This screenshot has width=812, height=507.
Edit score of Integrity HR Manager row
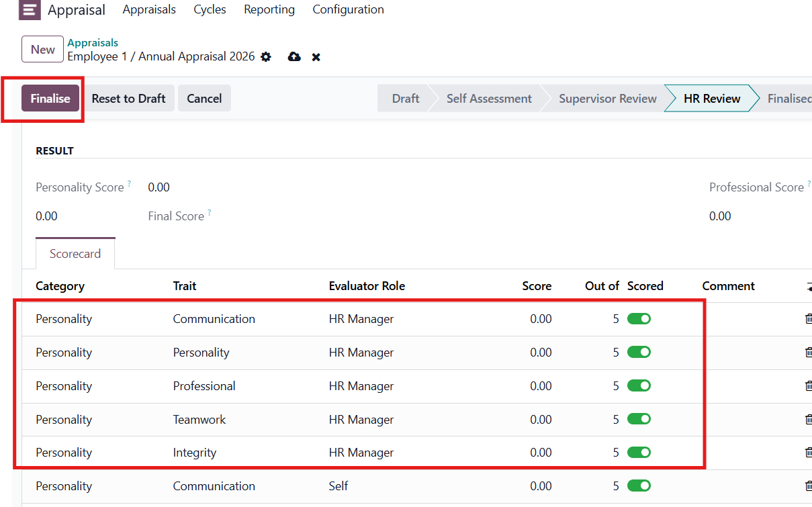coord(541,453)
